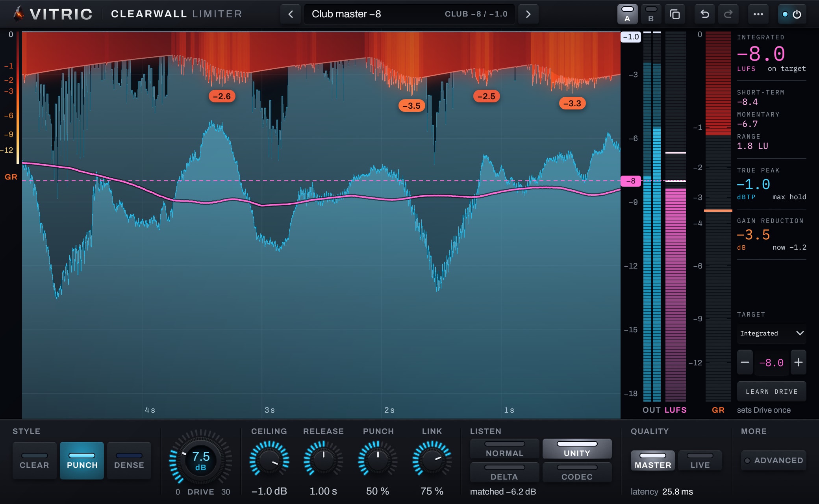
Task: Click the pink –8 target marker
Action: pos(631,181)
